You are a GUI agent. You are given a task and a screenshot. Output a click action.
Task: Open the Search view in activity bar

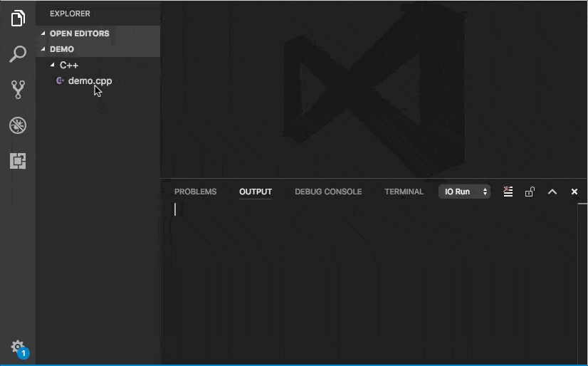point(18,54)
